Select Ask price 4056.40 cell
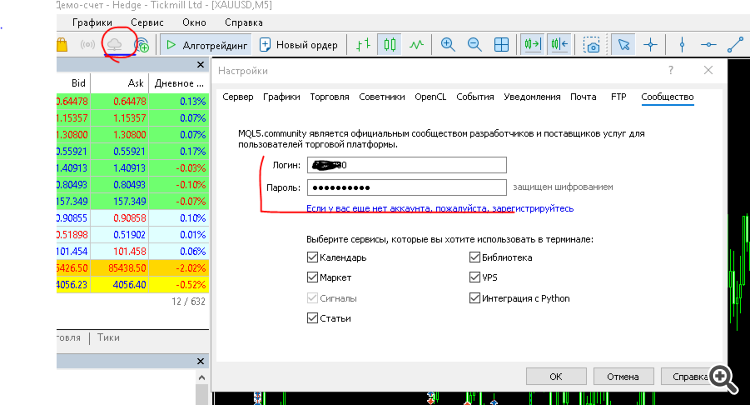 pyautogui.click(x=130, y=285)
